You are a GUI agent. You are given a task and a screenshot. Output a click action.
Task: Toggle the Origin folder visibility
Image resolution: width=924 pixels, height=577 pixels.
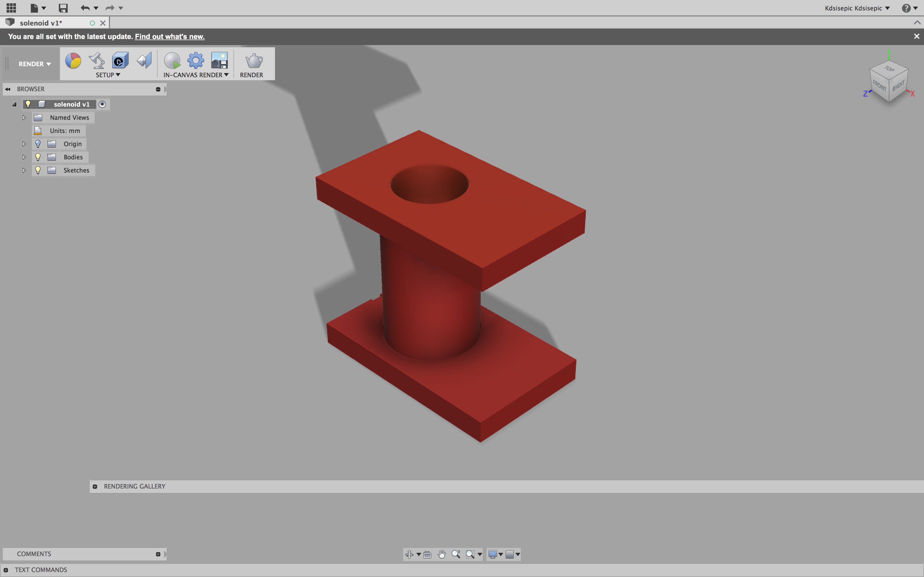(38, 144)
